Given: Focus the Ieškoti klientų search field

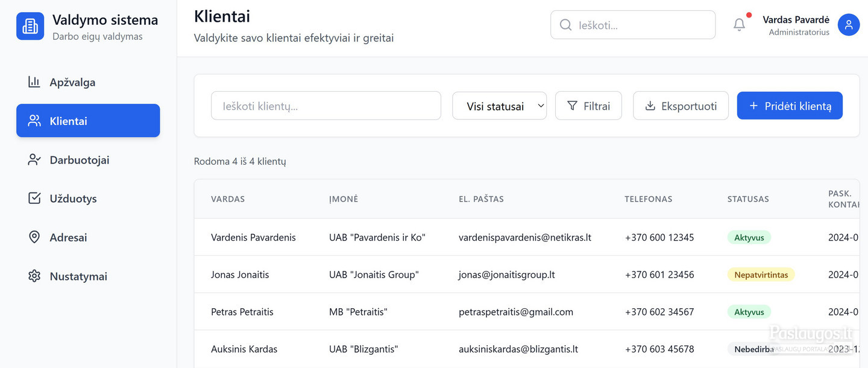Looking at the screenshot, I should pyautogui.click(x=326, y=106).
